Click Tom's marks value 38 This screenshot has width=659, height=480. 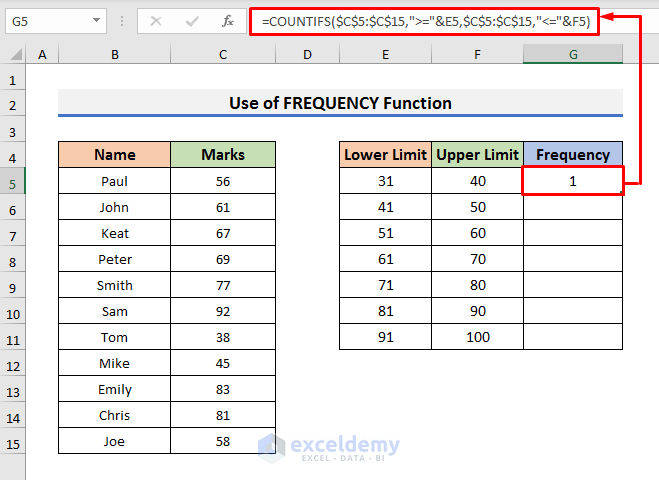click(x=223, y=338)
